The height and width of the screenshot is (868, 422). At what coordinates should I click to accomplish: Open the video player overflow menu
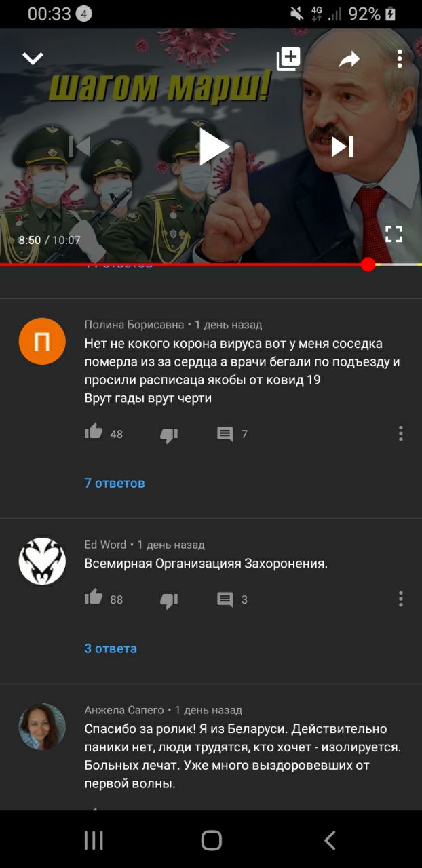[x=400, y=59]
